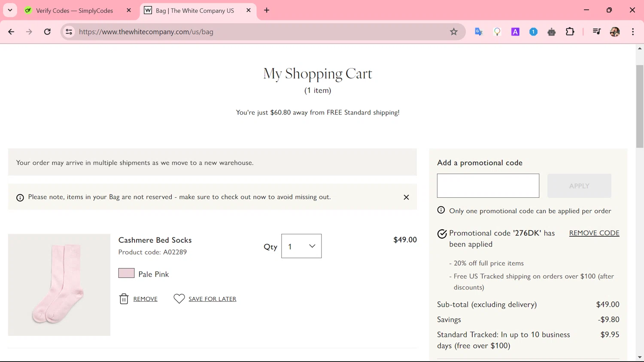Click the Pale Pink color swatch
This screenshot has height=362, width=644.
tap(126, 273)
